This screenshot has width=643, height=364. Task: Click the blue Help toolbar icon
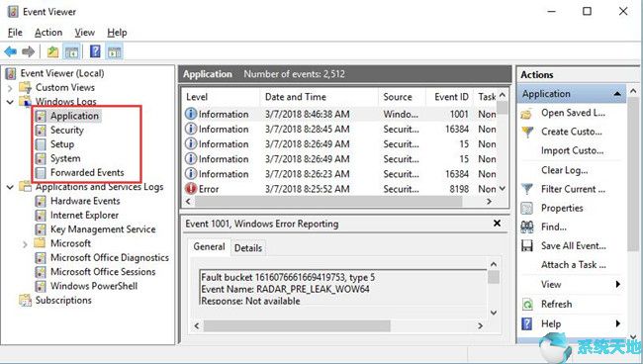tap(95, 51)
